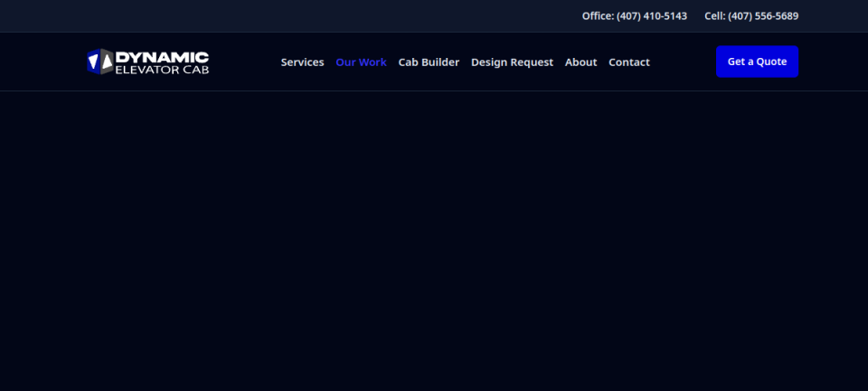Open the Services menu item

(x=302, y=62)
